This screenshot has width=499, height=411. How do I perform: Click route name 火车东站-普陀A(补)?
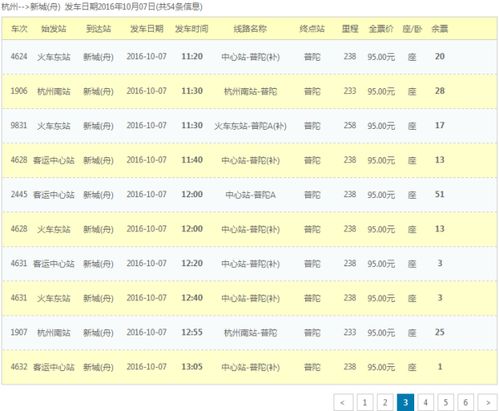point(250,126)
